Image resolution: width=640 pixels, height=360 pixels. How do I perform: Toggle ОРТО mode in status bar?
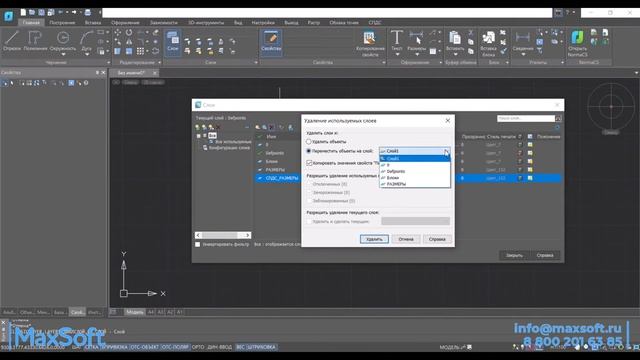tap(198, 347)
